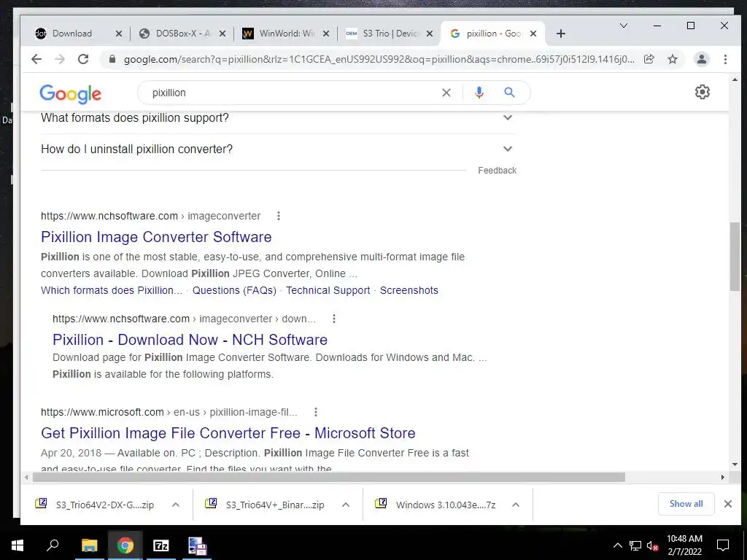The height and width of the screenshot is (560, 747).
Task: Open 7-Zip from the taskbar
Action: [x=161, y=545]
